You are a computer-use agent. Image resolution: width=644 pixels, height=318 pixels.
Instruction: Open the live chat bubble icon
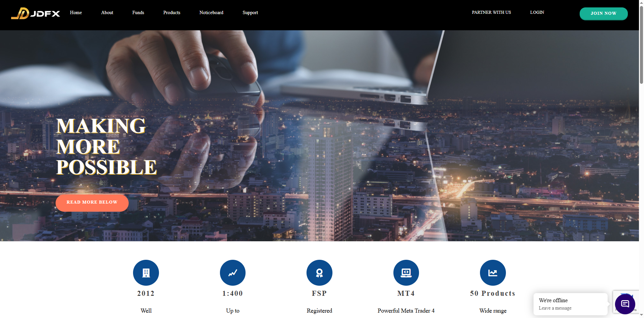pyautogui.click(x=625, y=304)
